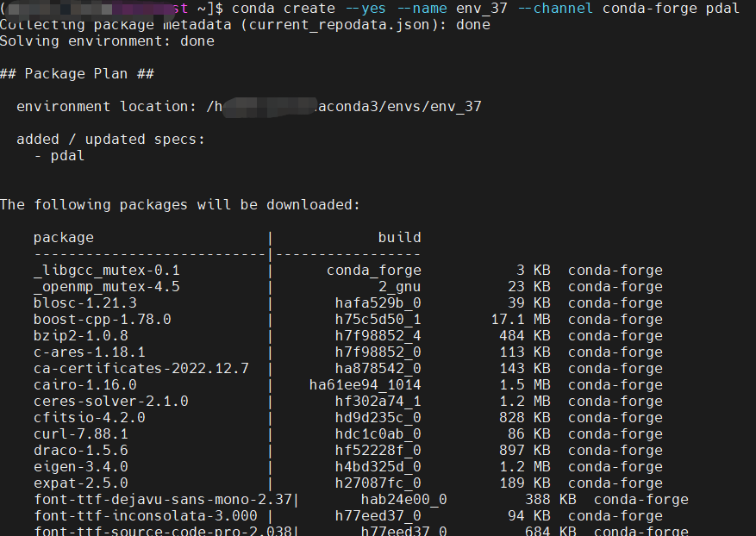
Task: Click 'added / updated specs:' text
Action: click(x=110, y=140)
